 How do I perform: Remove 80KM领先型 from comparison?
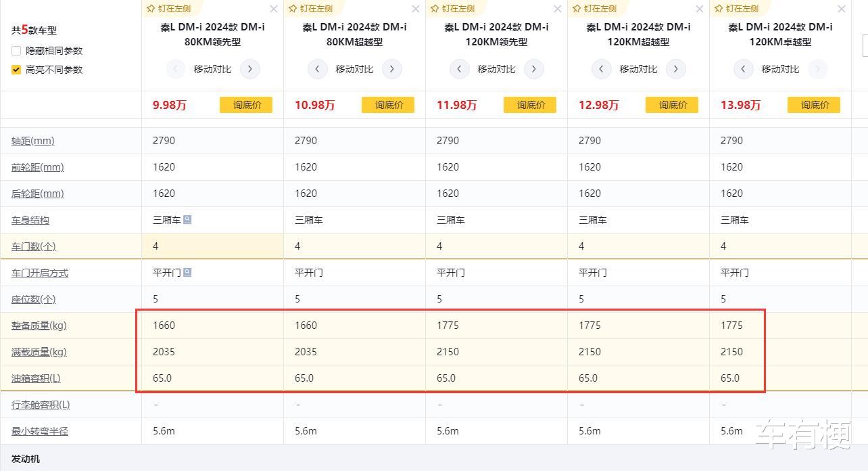(x=273, y=9)
